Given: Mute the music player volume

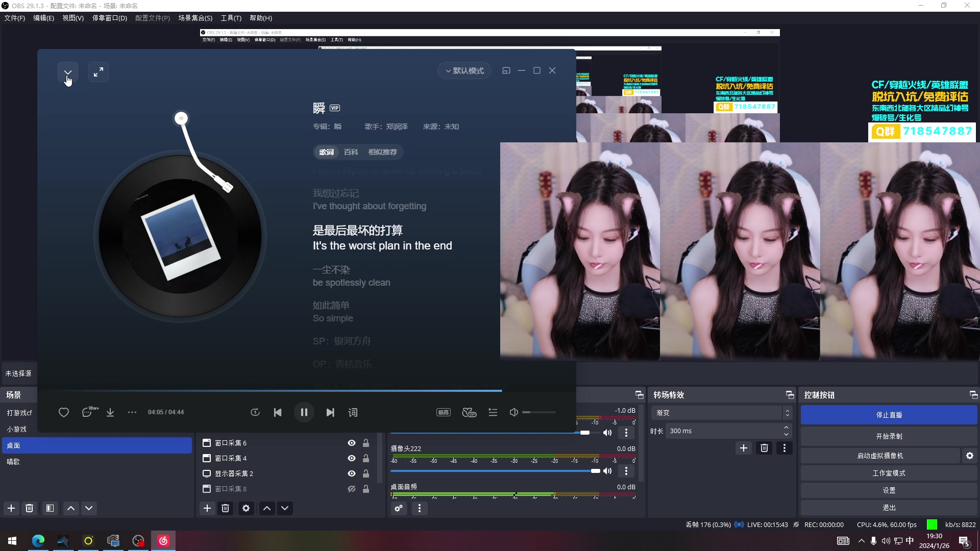Looking at the screenshot, I should 514,412.
